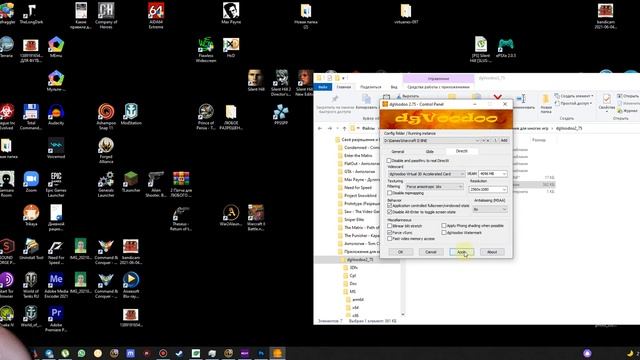
Task: Open the Файл tab in Explorer
Action: pyautogui.click(x=323, y=87)
